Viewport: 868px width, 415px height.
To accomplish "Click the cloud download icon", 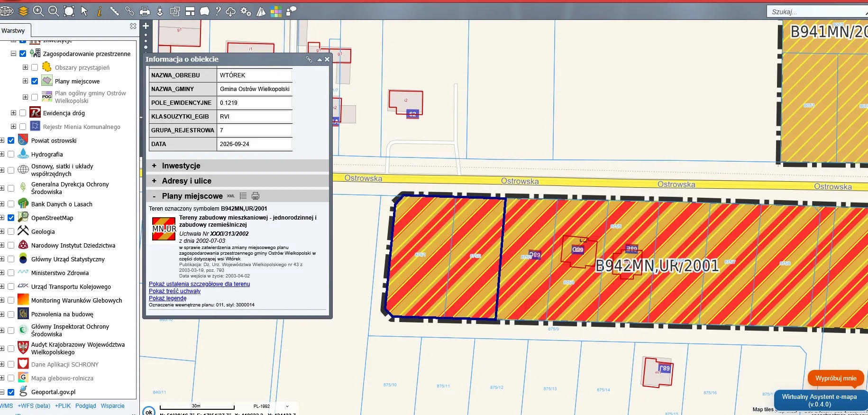I will click(231, 11).
